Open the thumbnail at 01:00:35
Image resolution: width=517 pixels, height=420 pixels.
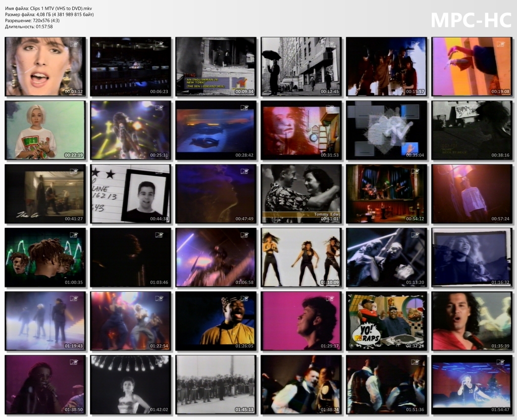45,257
